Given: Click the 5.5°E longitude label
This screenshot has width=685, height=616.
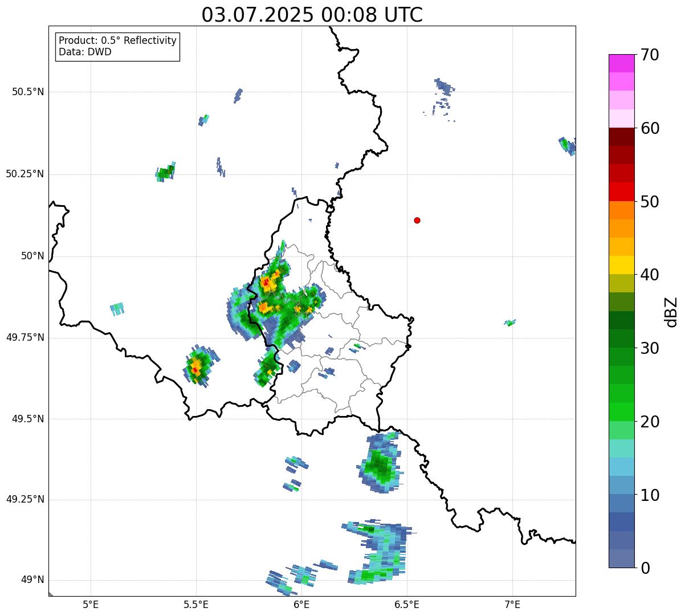Looking at the screenshot, I should (196, 604).
